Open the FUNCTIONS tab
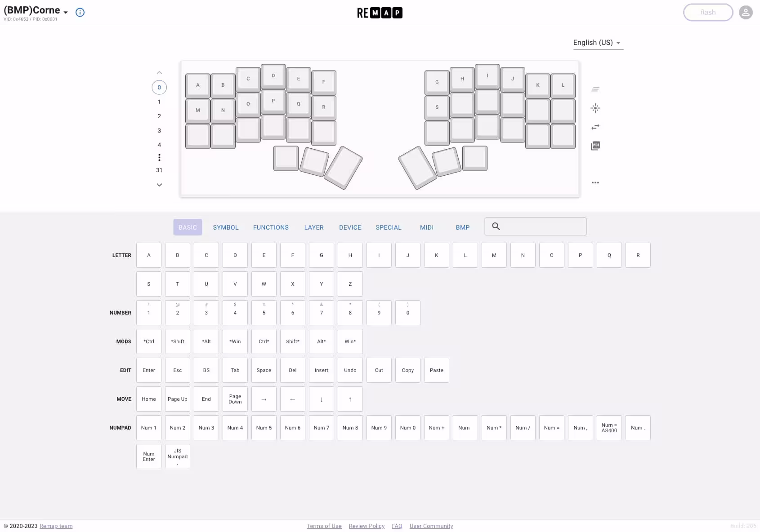 tap(271, 227)
